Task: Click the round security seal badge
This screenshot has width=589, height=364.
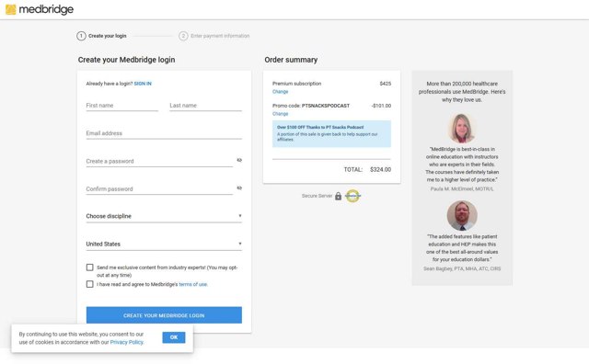Action: point(352,196)
